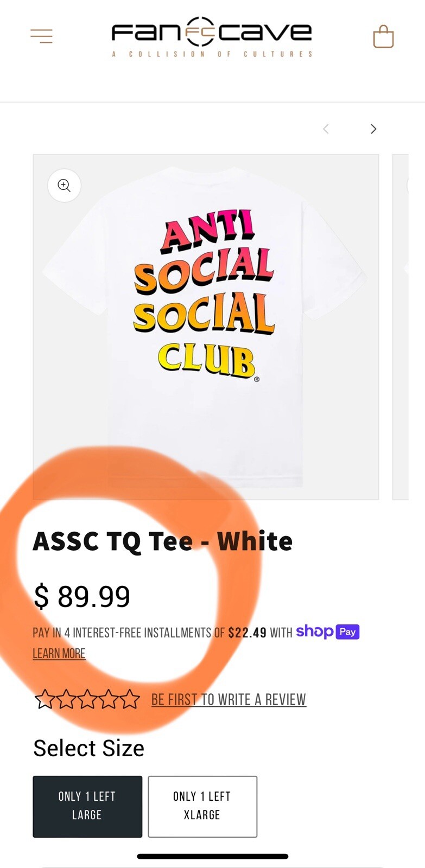425x868 pixels.
Task: Tap the Shop Pay logo
Action: (328, 632)
